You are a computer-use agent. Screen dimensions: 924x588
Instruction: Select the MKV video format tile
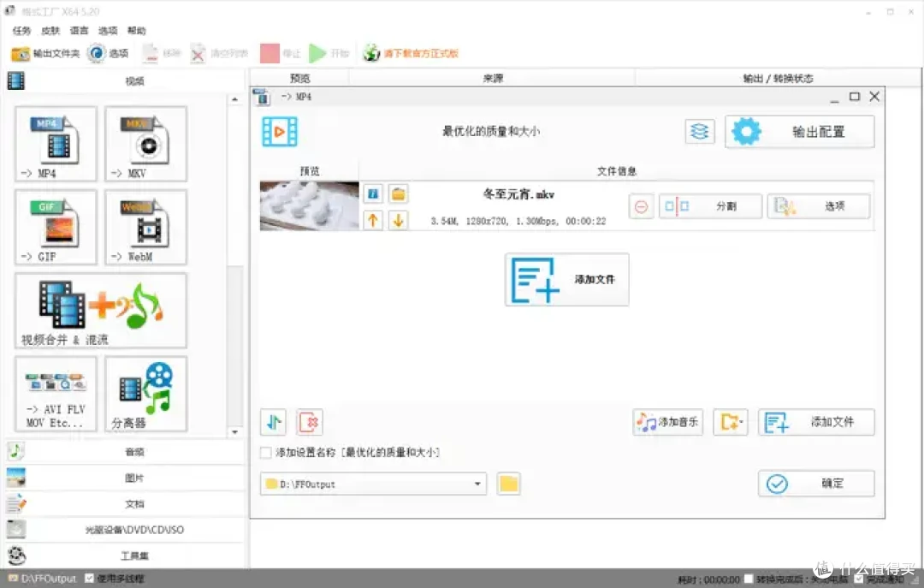[146, 144]
